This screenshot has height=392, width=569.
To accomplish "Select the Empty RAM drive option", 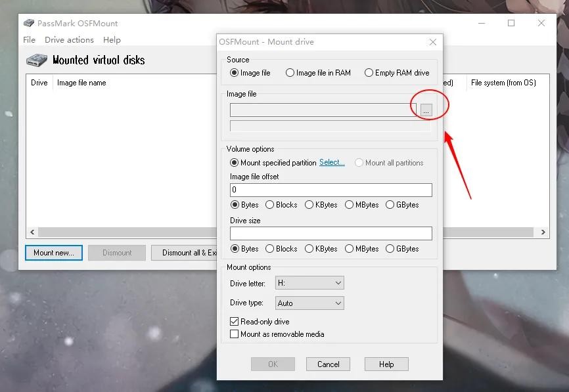I will tap(369, 73).
